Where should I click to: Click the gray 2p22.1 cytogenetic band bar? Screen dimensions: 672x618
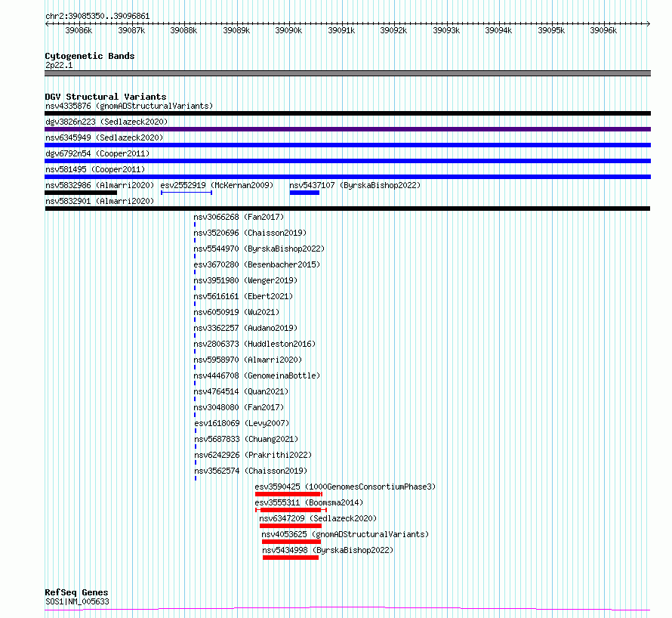pyautogui.click(x=347, y=73)
